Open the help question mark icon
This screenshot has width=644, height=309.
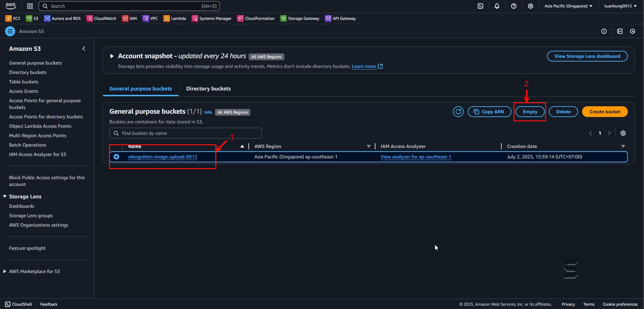click(x=514, y=6)
